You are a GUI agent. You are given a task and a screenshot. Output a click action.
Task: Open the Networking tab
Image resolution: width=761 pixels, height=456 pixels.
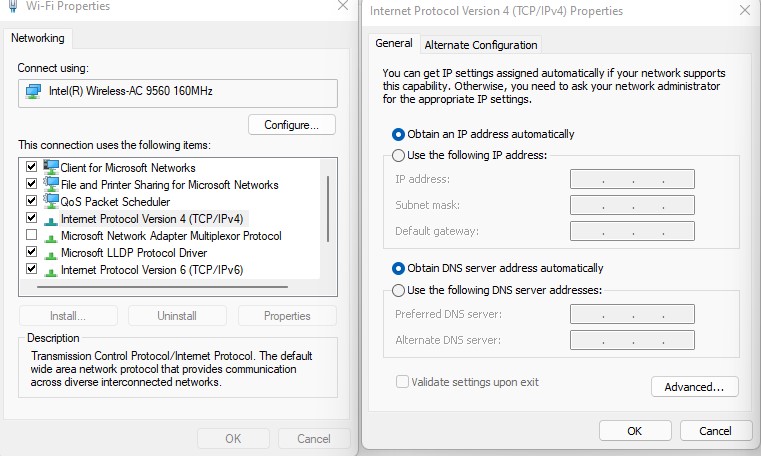[38, 38]
